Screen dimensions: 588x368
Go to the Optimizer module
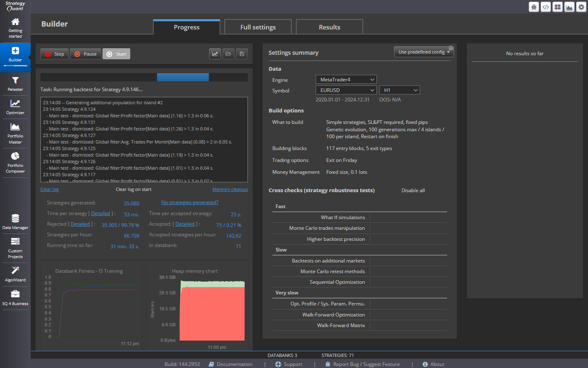tap(15, 107)
